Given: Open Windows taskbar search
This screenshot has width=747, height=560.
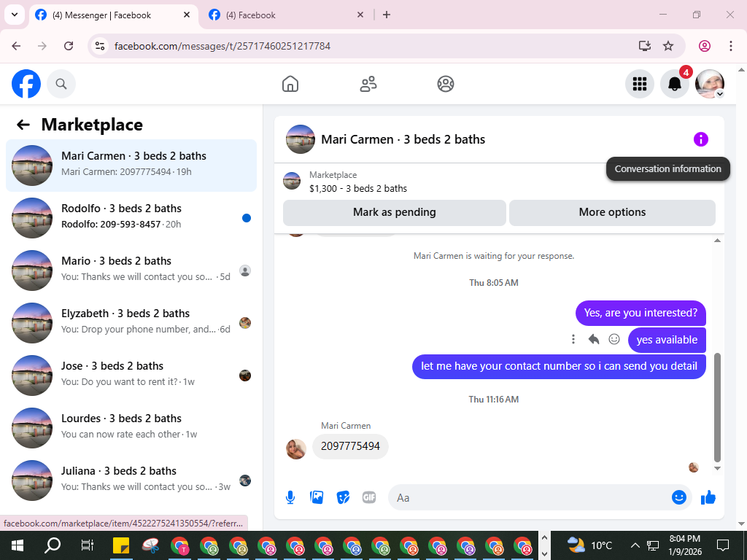Looking at the screenshot, I should 53,545.
